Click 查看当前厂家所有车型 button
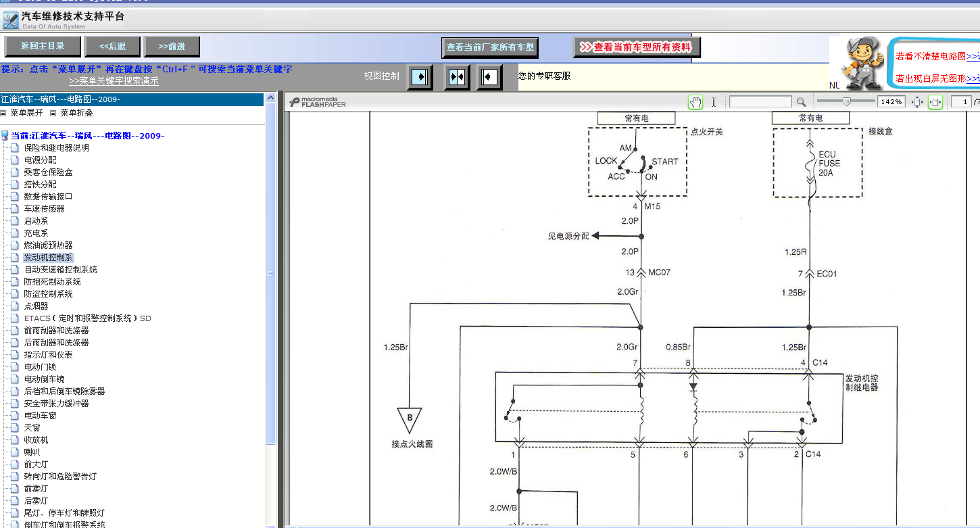Image resolution: width=980 pixels, height=528 pixels. pos(490,48)
